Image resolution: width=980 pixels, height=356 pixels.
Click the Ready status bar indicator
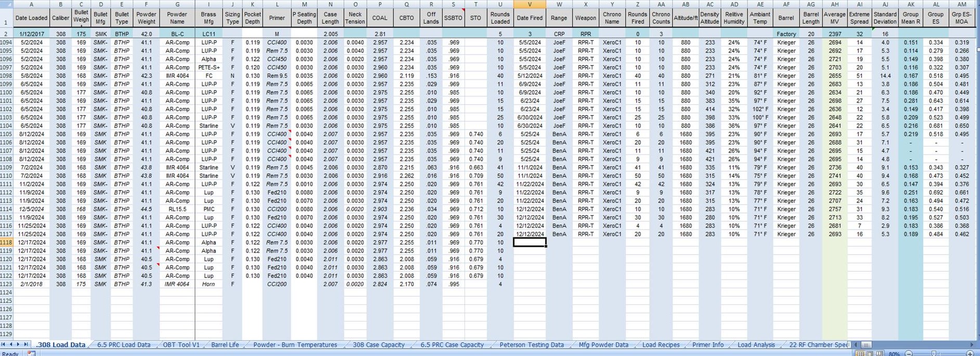pyautogui.click(x=10, y=353)
